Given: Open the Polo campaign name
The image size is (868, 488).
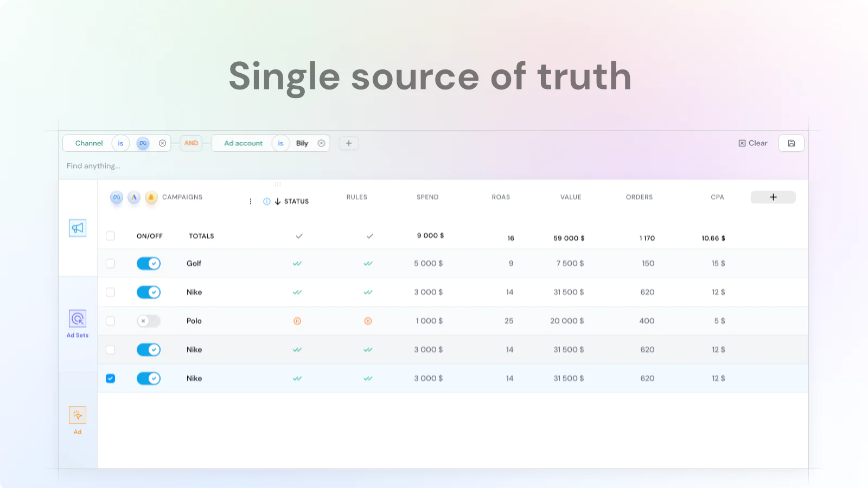Looking at the screenshot, I should 194,321.
